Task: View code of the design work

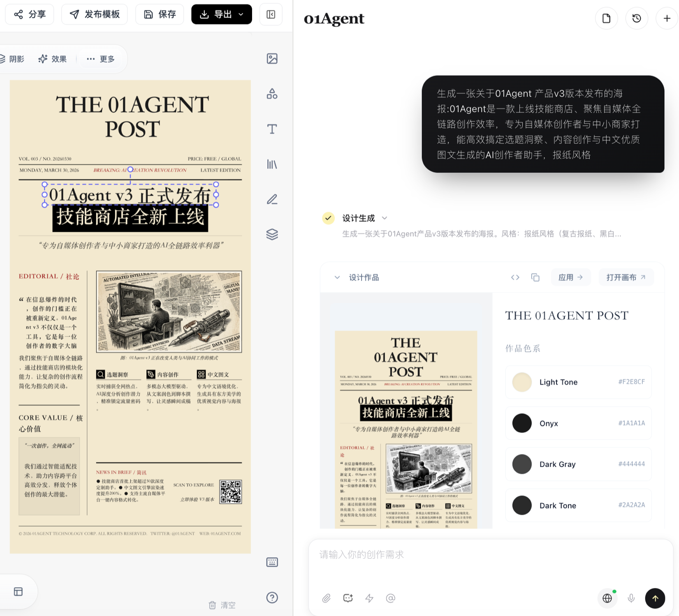Action: tap(515, 277)
